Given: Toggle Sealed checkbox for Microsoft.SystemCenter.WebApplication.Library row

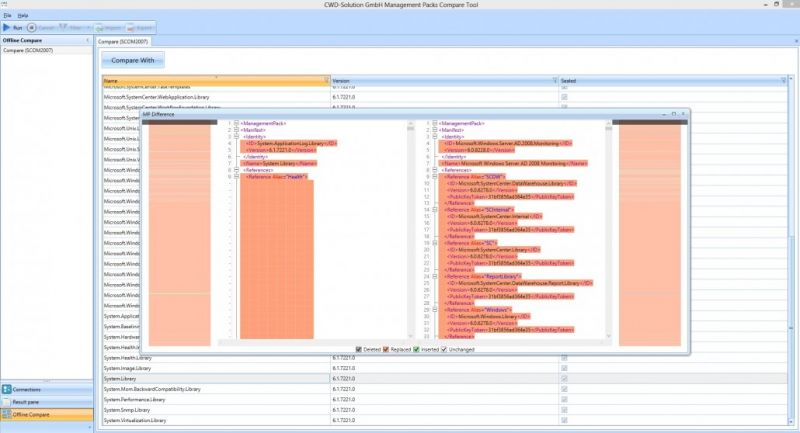Looking at the screenshot, I should (x=564, y=97).
